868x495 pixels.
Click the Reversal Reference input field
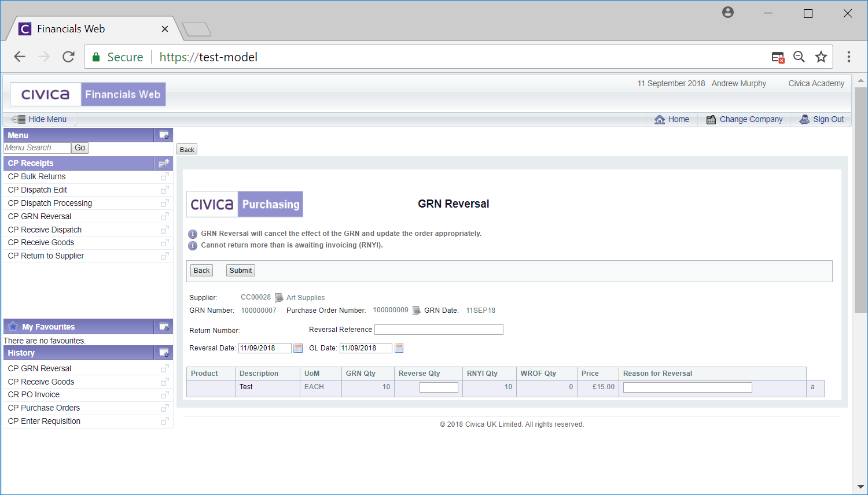(x=439, y=330)
